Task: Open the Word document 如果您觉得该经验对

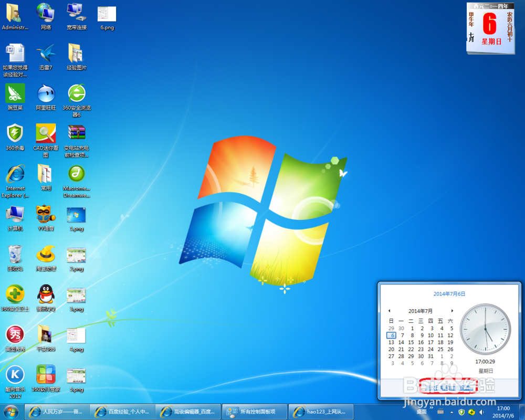Action: point(15,60)
